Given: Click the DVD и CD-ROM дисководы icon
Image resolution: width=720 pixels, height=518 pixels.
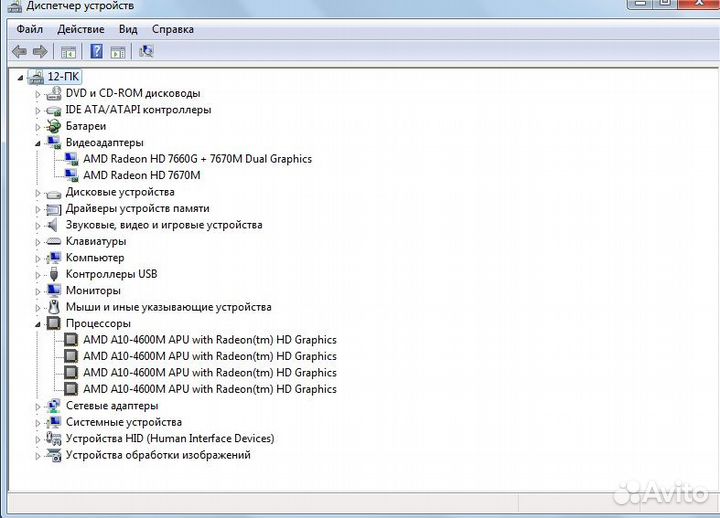Looking at the screenshot, I should (54, 93).
